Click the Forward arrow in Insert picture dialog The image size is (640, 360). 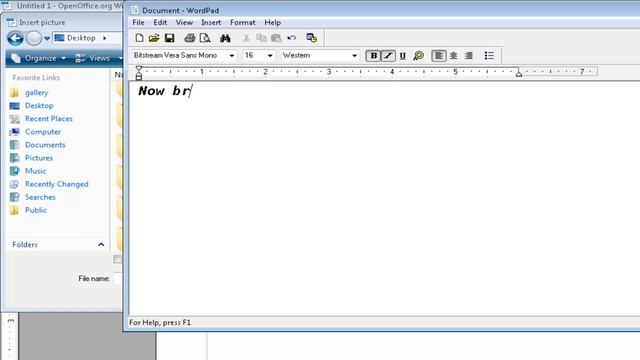click(34, 38)
